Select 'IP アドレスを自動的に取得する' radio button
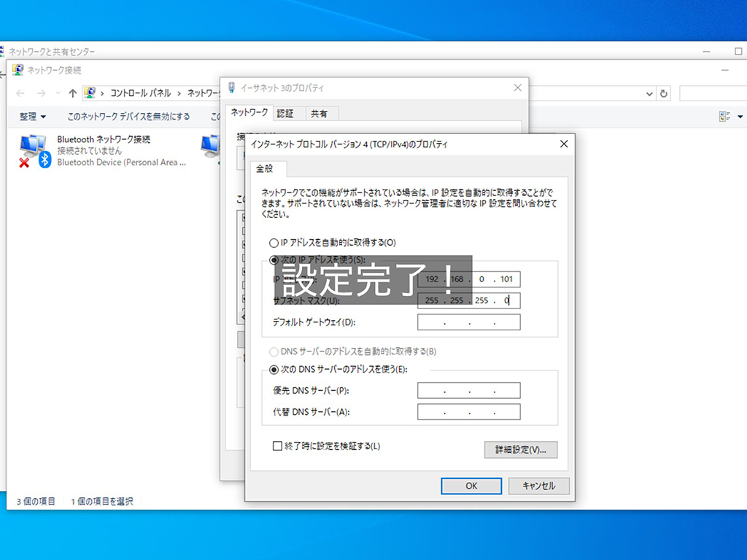This screenshot has width=747, height=560. point(275,242)
